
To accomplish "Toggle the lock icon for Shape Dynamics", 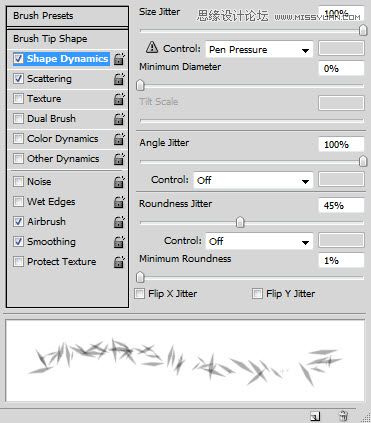I will tap(119, 59).
